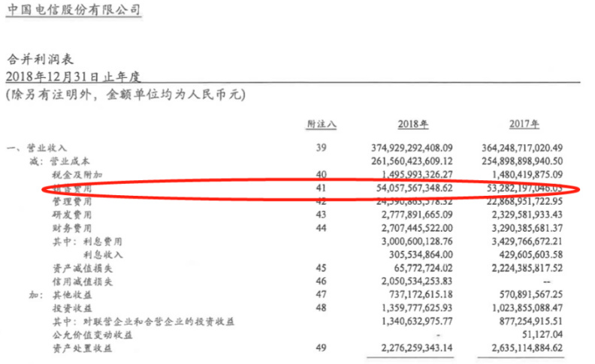Click the row label 对联营企业和合营企业的投资收益
The width and height of the screenshot is (595, 364).
159,322
